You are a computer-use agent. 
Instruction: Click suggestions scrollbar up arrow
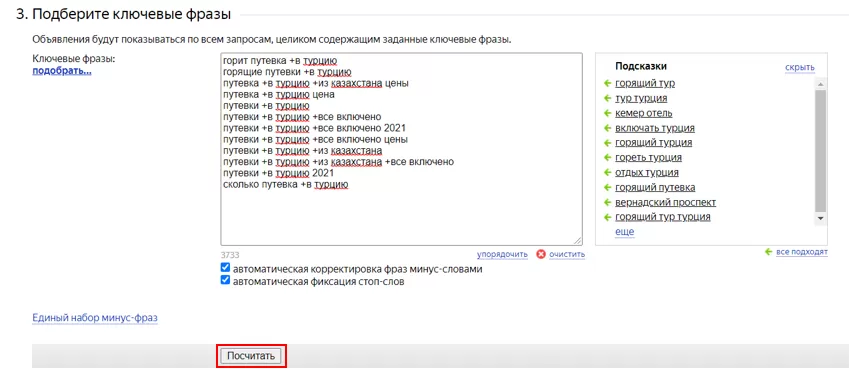click(x=820, y=84)
